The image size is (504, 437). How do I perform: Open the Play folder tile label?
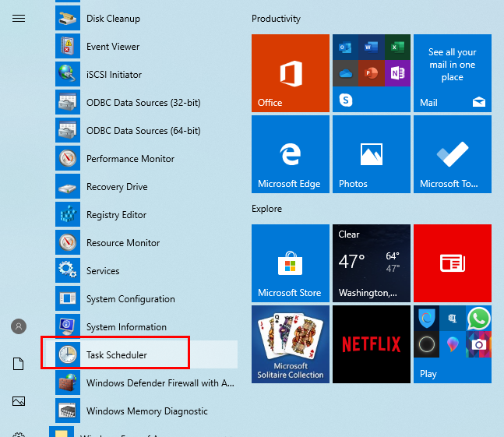click(x=428, y=374)
